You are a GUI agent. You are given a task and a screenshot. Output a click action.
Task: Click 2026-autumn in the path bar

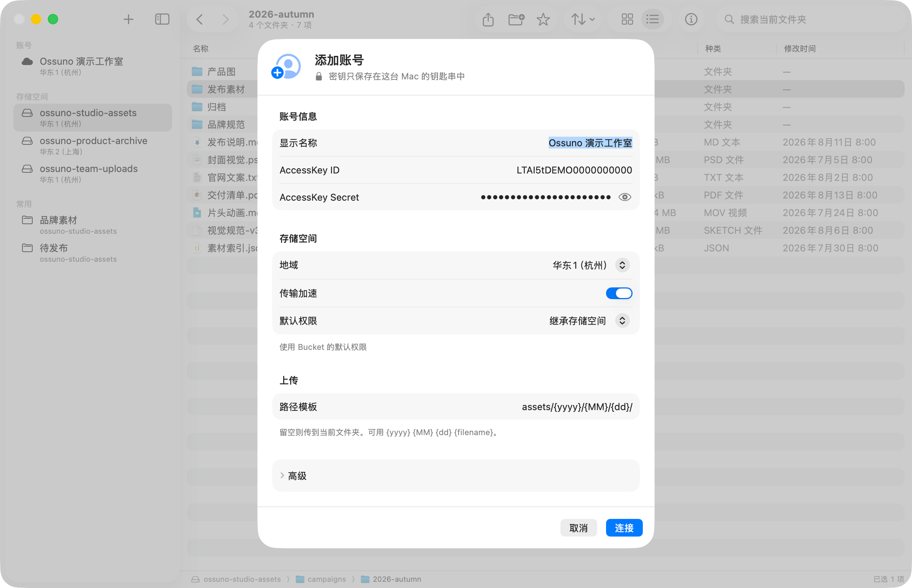pyautogui.click(x=391, y=579)
